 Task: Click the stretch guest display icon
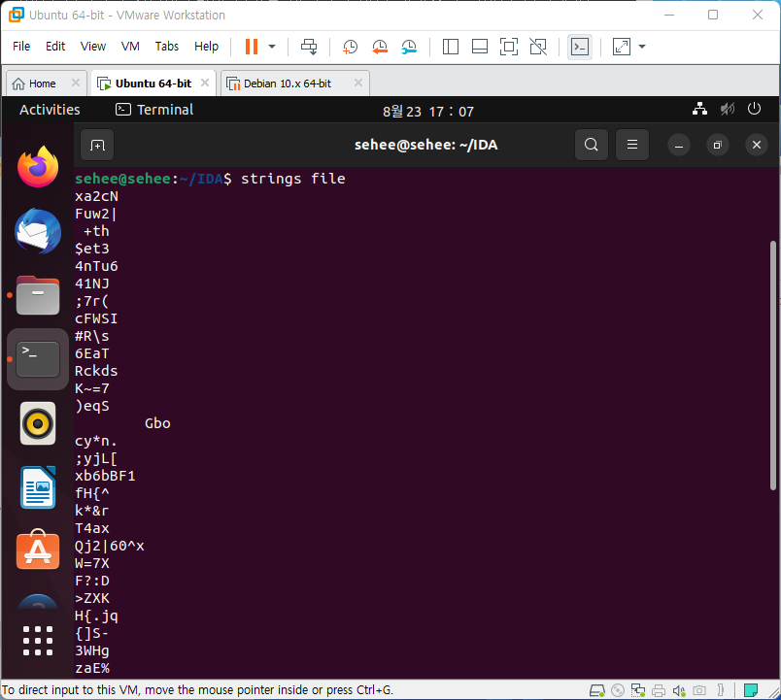[621, 47]
